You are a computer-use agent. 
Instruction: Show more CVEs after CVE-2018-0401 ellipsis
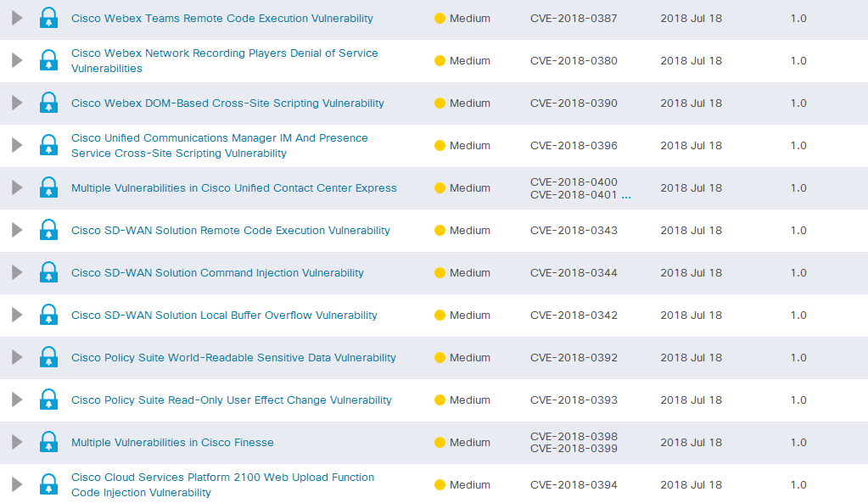click(x=626, y=196)
